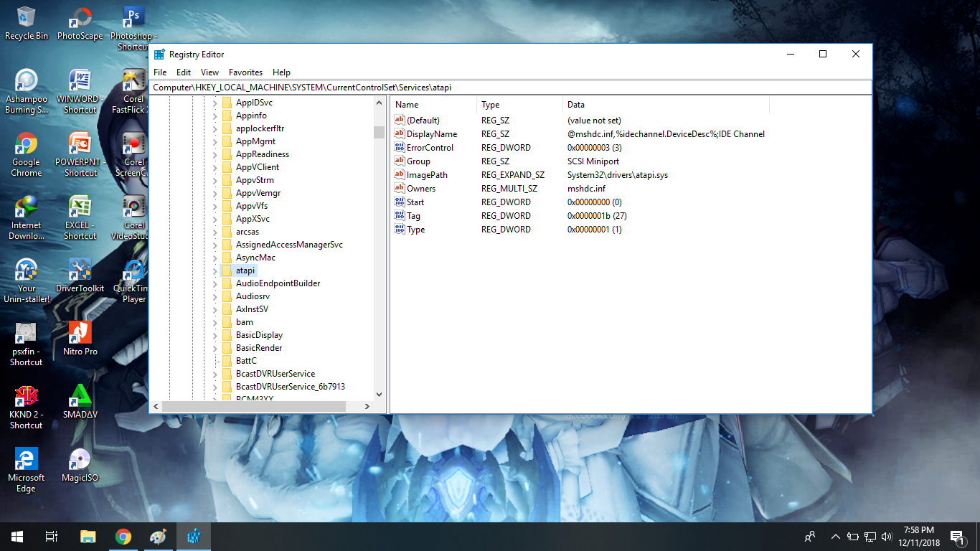Expand the AppIDSvc tree node
The image size is (980, 551).
pyautogui.click(x=215, y=103)
